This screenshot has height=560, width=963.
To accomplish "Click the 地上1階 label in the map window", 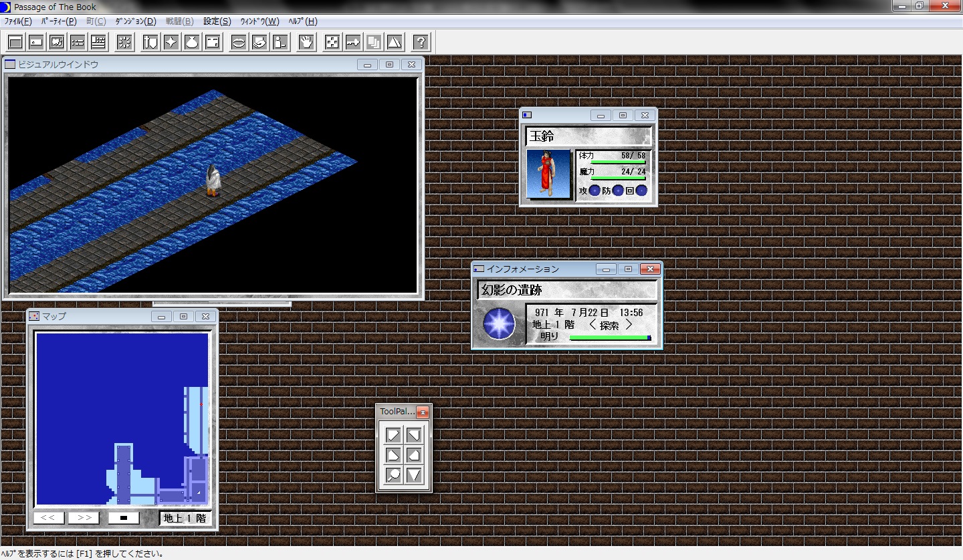I will pyautogui.click(x=185, y=517).
